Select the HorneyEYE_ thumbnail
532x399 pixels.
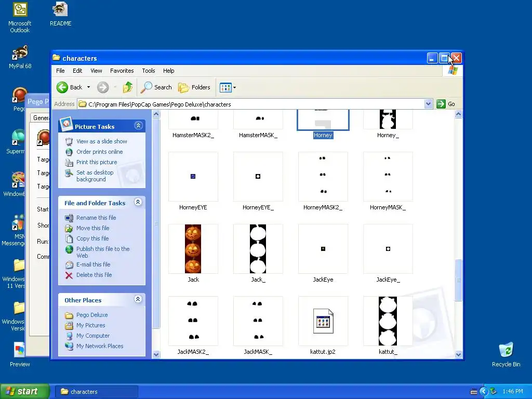(x=258, y=177)
